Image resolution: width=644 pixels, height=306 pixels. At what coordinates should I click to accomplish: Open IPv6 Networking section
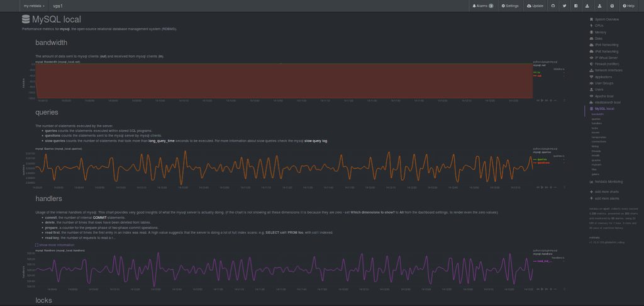[606, 52]
